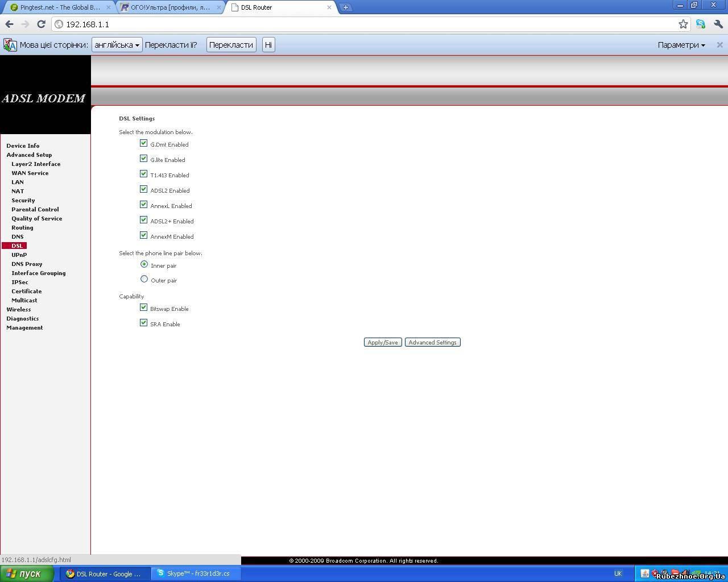Toggle the G.Dmt Enabled checkbox

click(x=143, y=143)
